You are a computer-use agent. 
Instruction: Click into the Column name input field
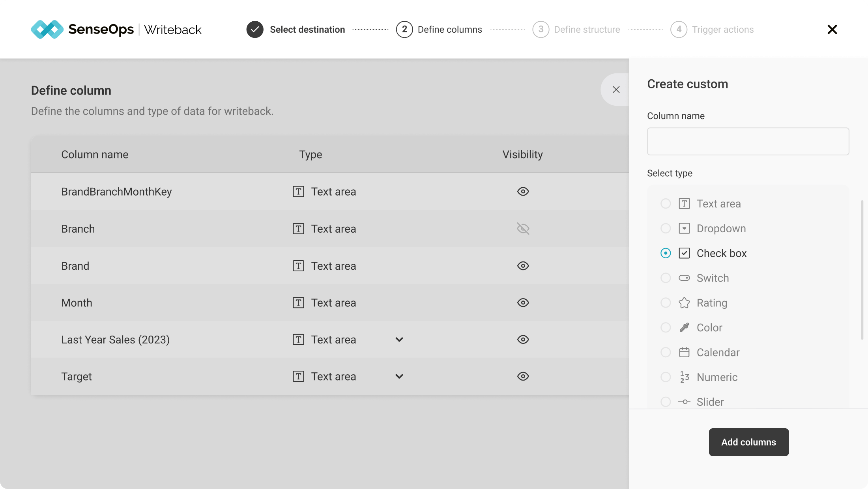click(748, 141)
